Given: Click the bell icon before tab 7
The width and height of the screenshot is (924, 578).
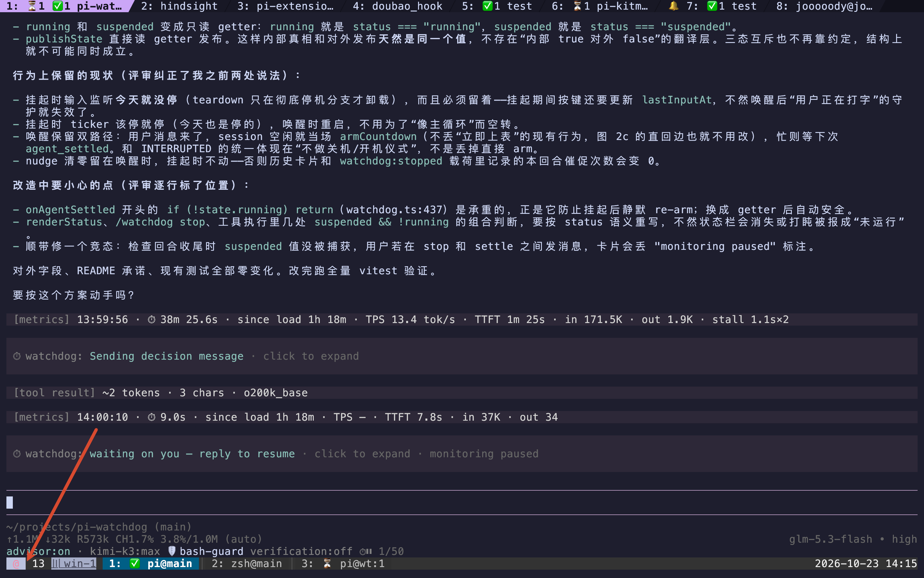Looking at the screenshot, I should pyautogui.click(x=673, y=6).
